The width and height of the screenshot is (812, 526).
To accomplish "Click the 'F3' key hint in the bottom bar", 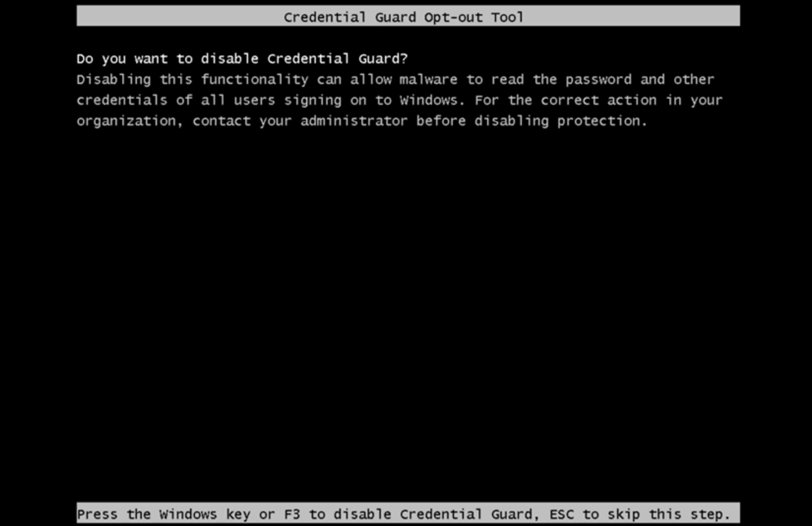I will coord(292,515).
